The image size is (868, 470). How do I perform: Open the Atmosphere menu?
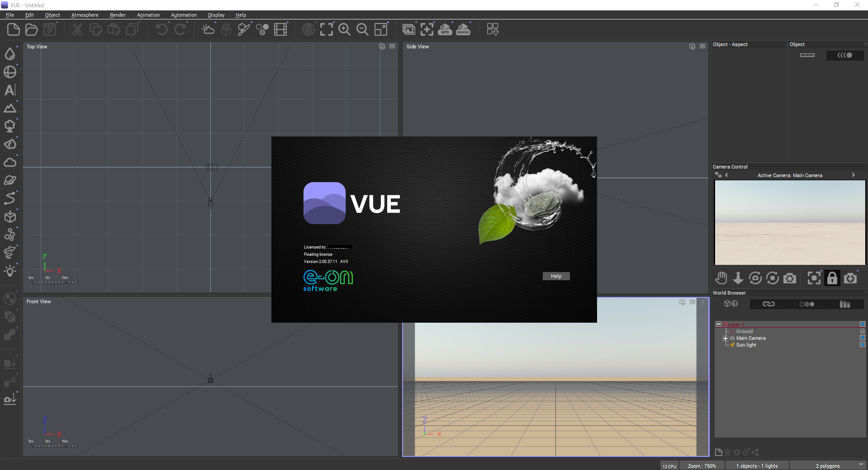click(x=85, y=15)
